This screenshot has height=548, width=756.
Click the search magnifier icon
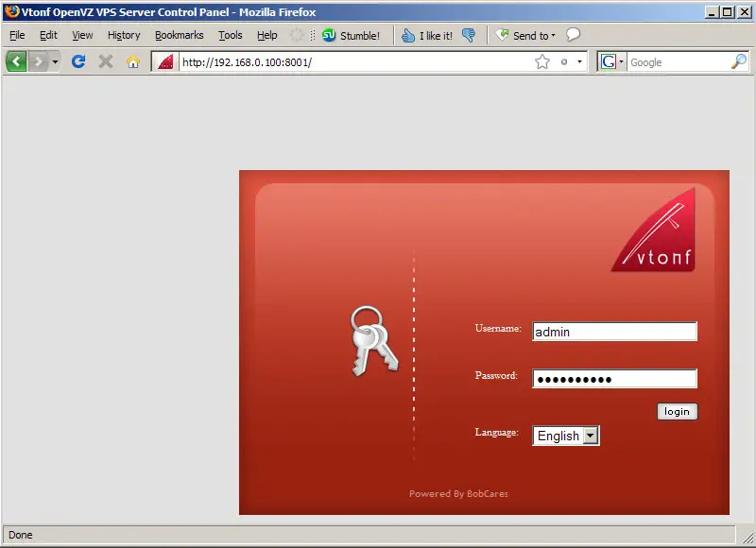(739, 61)
